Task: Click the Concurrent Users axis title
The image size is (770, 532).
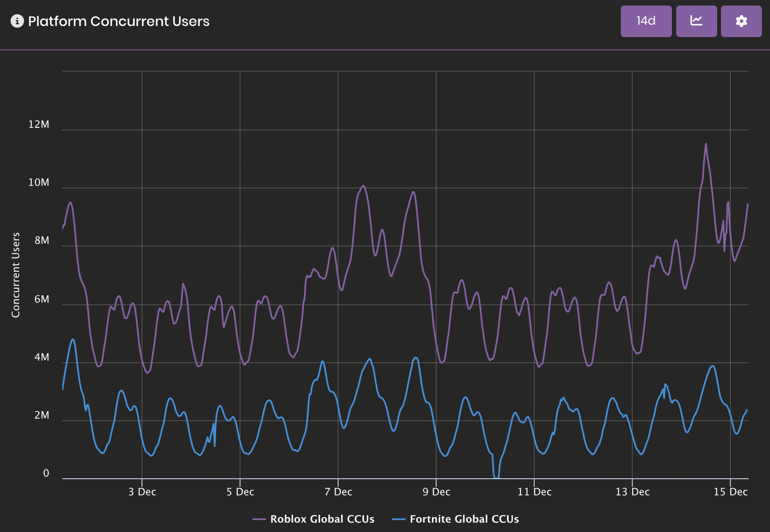Action: (16, 275)
